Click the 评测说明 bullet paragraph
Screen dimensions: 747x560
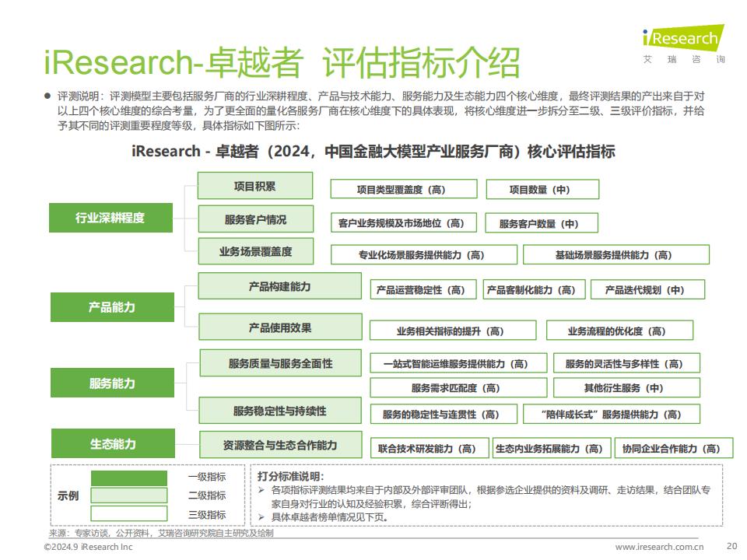pos(381,110)
